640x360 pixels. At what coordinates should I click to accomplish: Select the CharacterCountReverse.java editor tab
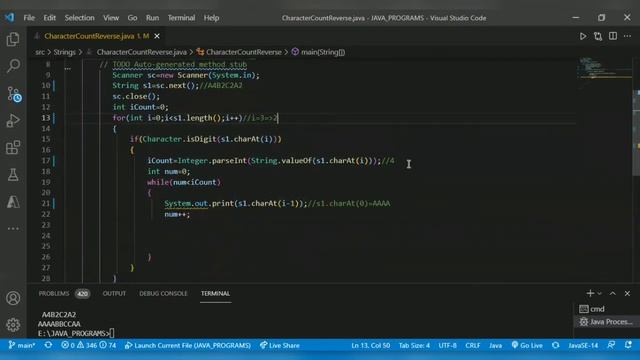click(x=97, y=36)
